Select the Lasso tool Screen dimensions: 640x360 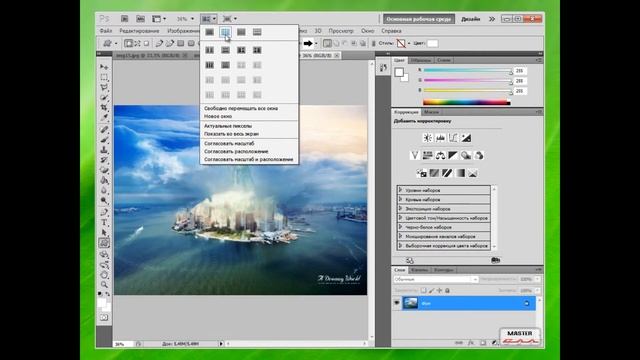104,87
